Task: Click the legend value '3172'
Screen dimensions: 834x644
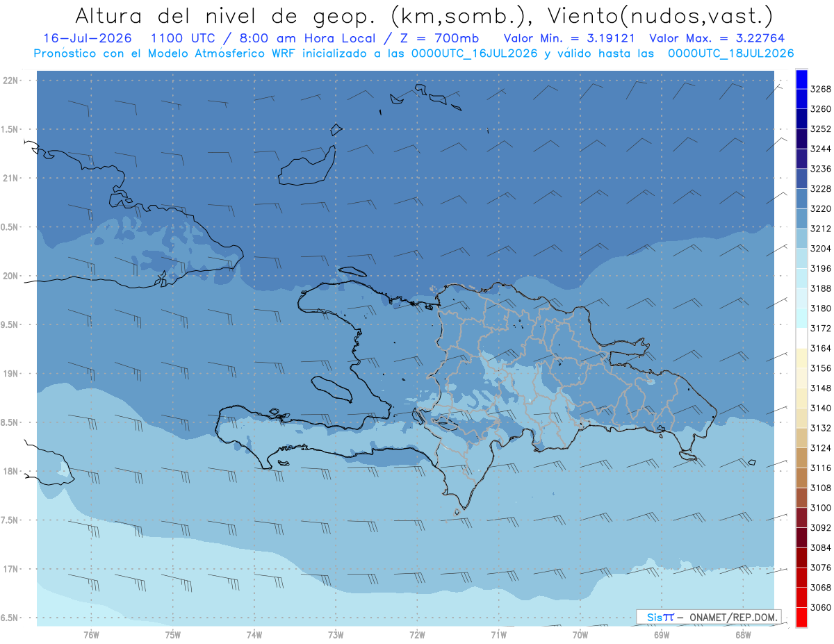Action: click(x=821, y=329)
